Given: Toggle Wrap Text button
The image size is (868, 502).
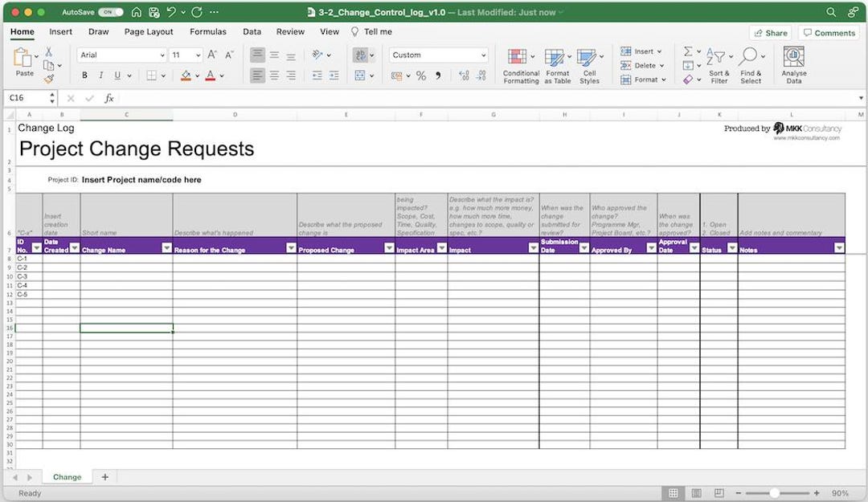Looking at the screenshot, I should (360, 55).
